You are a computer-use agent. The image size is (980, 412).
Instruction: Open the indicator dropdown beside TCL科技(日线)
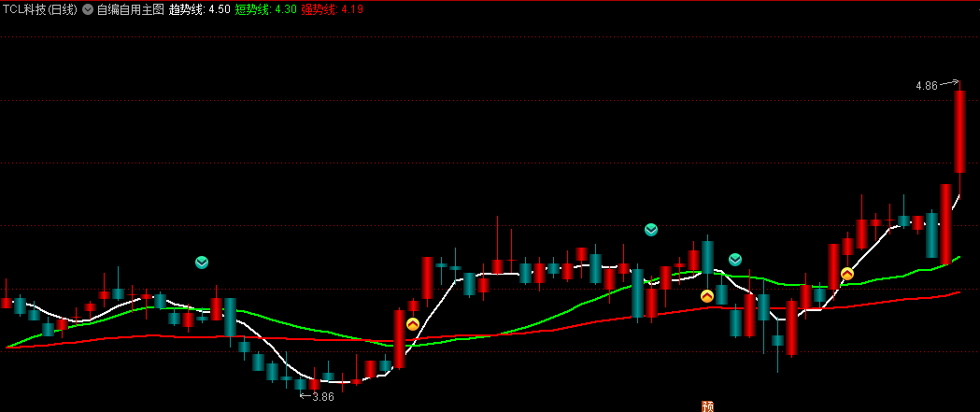[x=88, y=9]
